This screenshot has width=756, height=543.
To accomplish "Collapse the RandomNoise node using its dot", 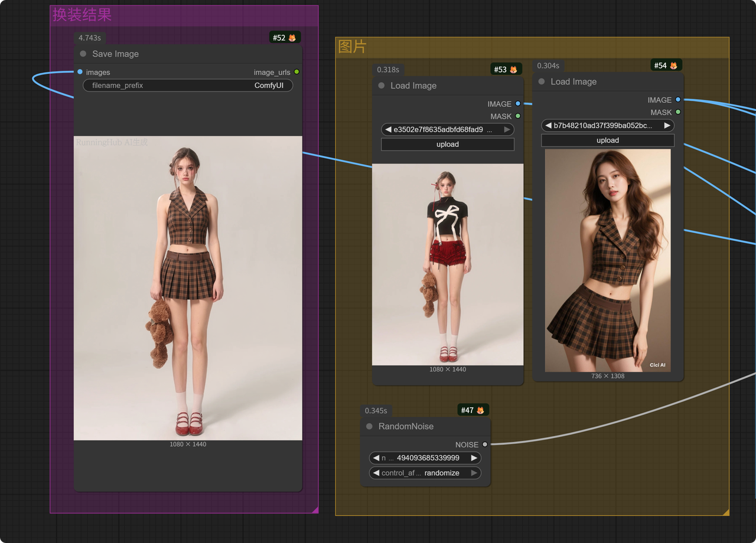I will point(370,426).
